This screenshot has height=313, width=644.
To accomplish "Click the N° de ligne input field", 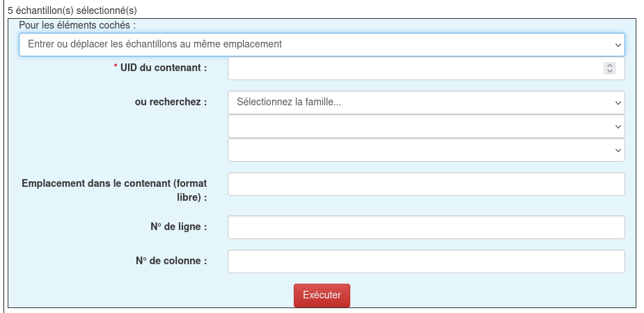I will [x=426, y=227].
